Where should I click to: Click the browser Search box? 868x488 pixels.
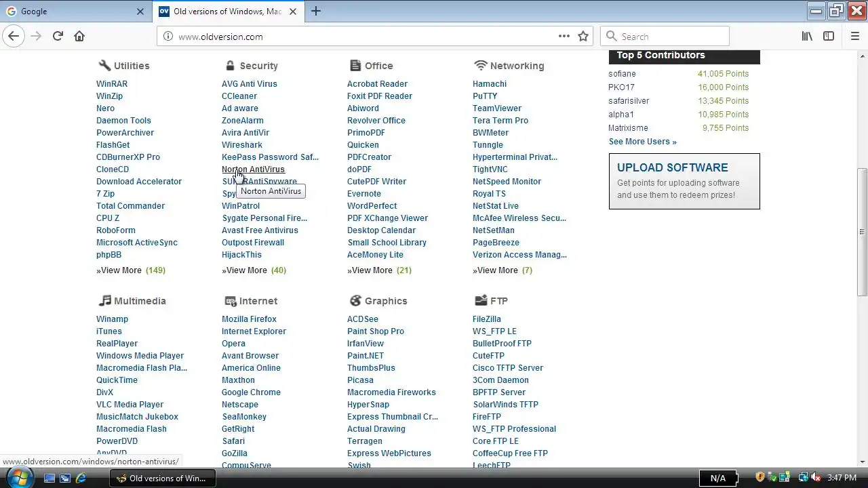click(666, 37)
